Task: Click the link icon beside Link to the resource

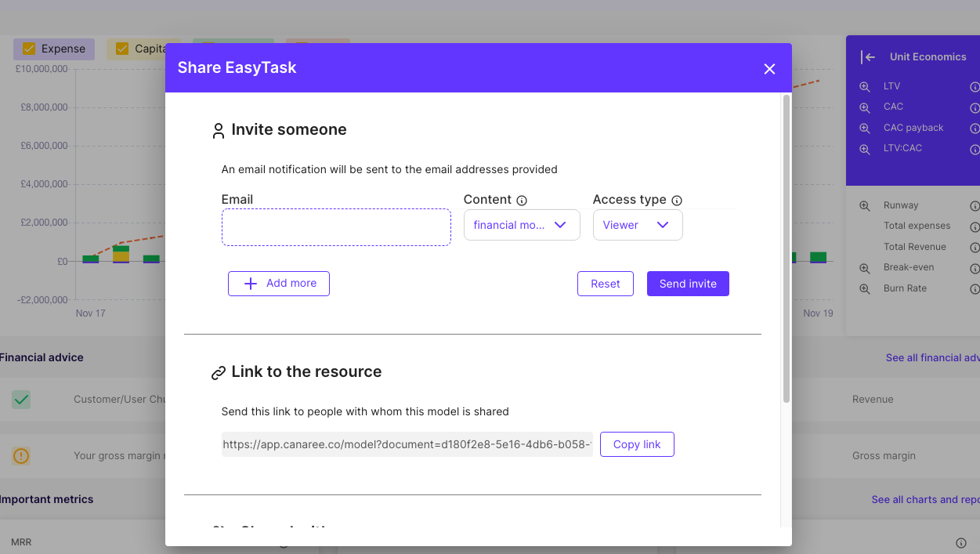Action: pos(219,373)
